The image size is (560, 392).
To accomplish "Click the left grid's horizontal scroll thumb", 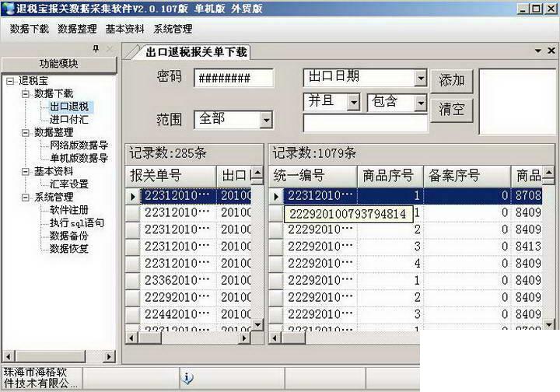I will (x=150, y=338).
